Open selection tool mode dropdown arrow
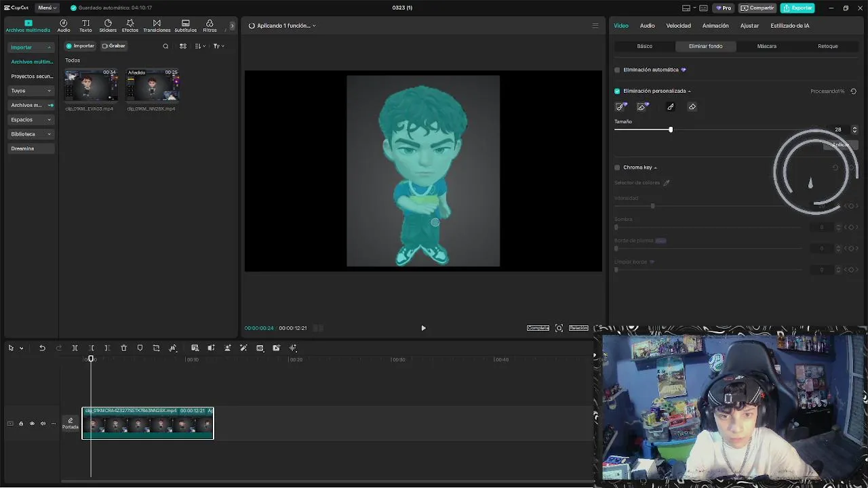 [22, 348]
